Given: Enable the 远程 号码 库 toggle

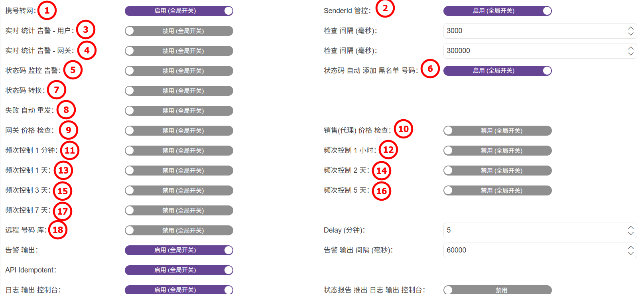Looking at the screenshot, I should tap(179, 230).
